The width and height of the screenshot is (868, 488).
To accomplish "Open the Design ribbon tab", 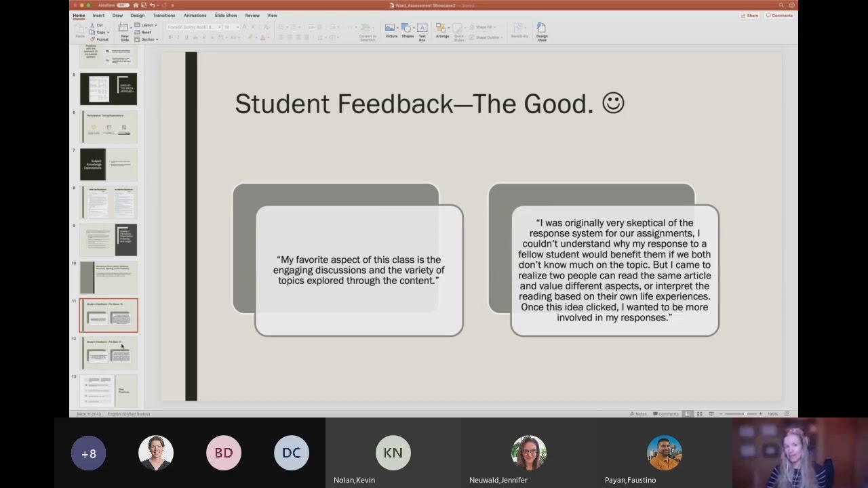I will point(138,15).
